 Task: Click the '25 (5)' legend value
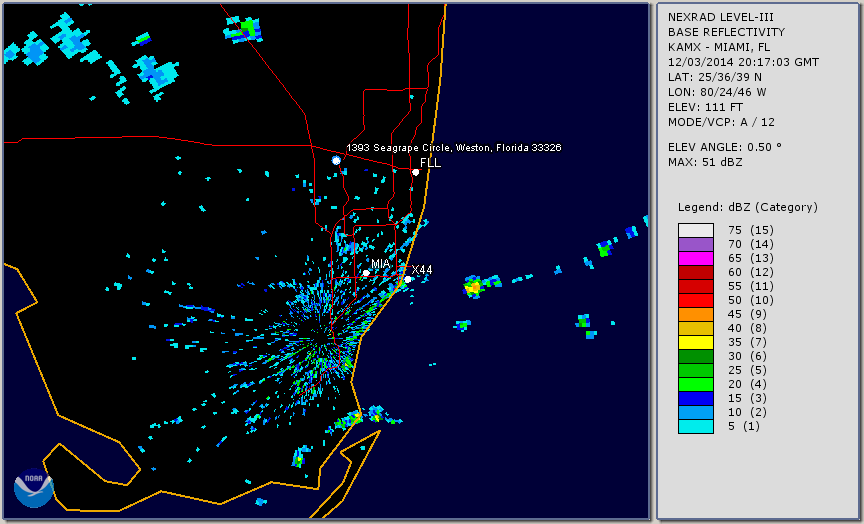pos(748,370)
